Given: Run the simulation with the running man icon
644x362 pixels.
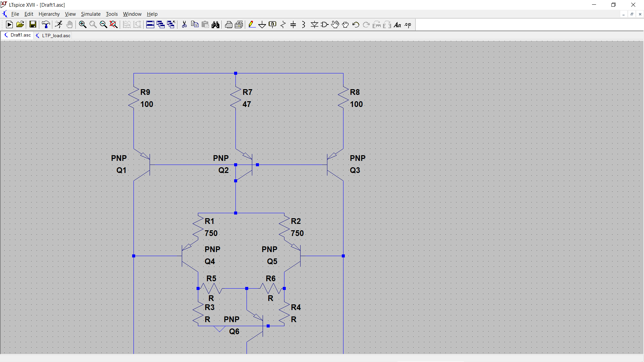Looking at the screenshot, I should point(59,24).
